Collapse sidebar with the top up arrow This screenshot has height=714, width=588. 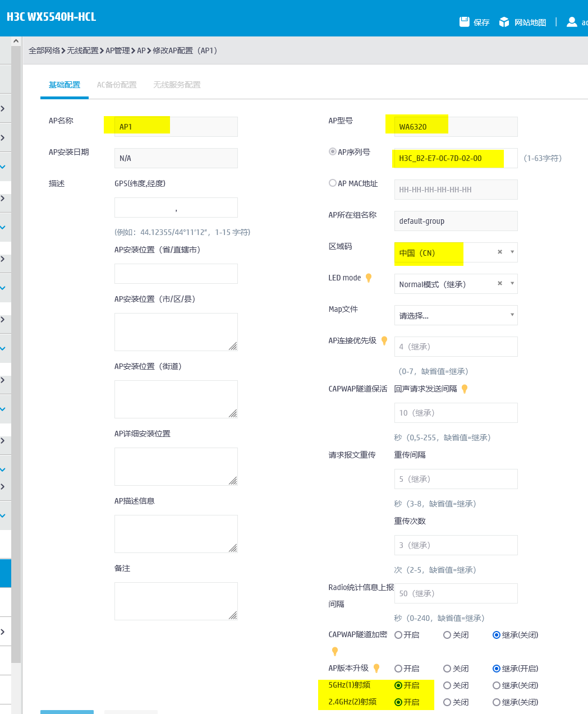tap(16, 41)
